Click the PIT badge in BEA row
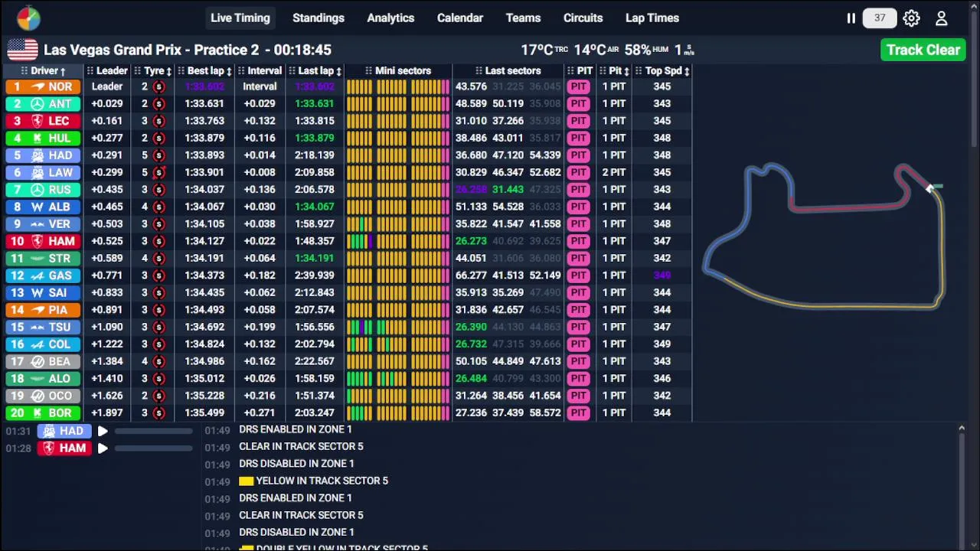The image size is (980, 551). tap(578, 361)
